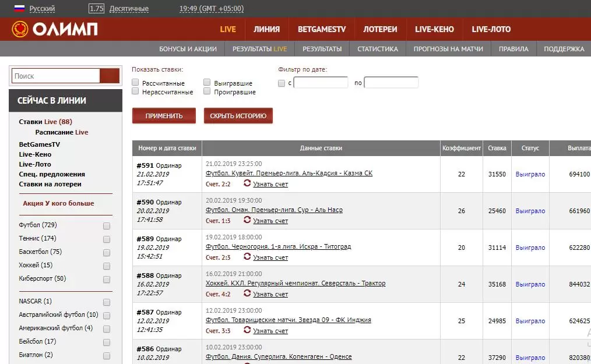The width and height of the screenshot is (591, 364).
Task: Check the Футбол (729) sport checkbox
Action: [107, 226]
